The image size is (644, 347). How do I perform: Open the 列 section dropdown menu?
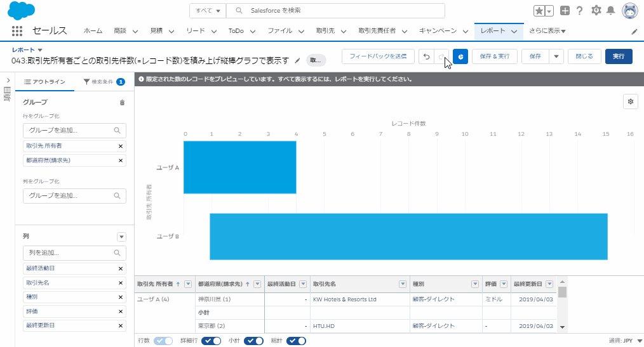pos(121,237)
